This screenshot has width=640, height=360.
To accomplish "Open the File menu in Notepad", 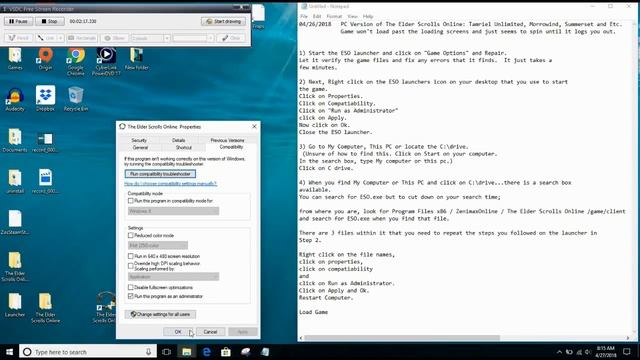I will tap(304, 16).
